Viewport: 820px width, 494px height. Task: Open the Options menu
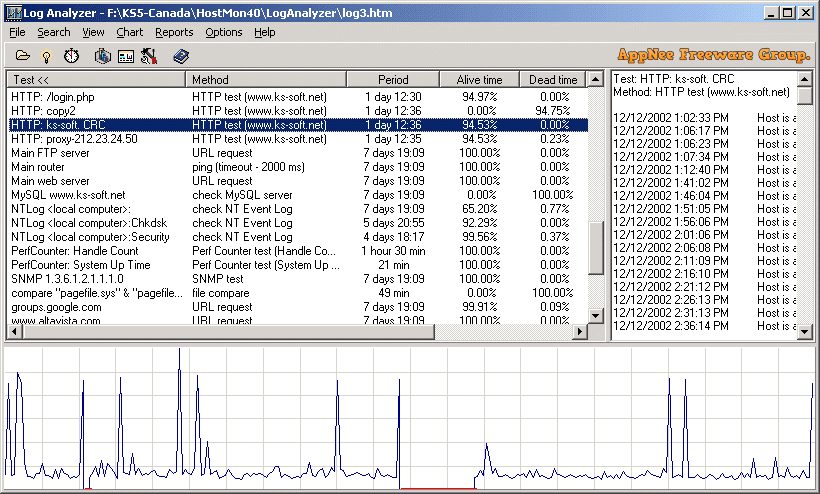tap(224, 32)
